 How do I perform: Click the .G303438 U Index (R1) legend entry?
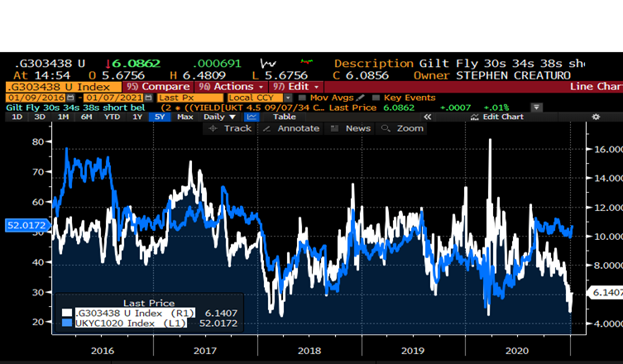[x=135, y=314]
